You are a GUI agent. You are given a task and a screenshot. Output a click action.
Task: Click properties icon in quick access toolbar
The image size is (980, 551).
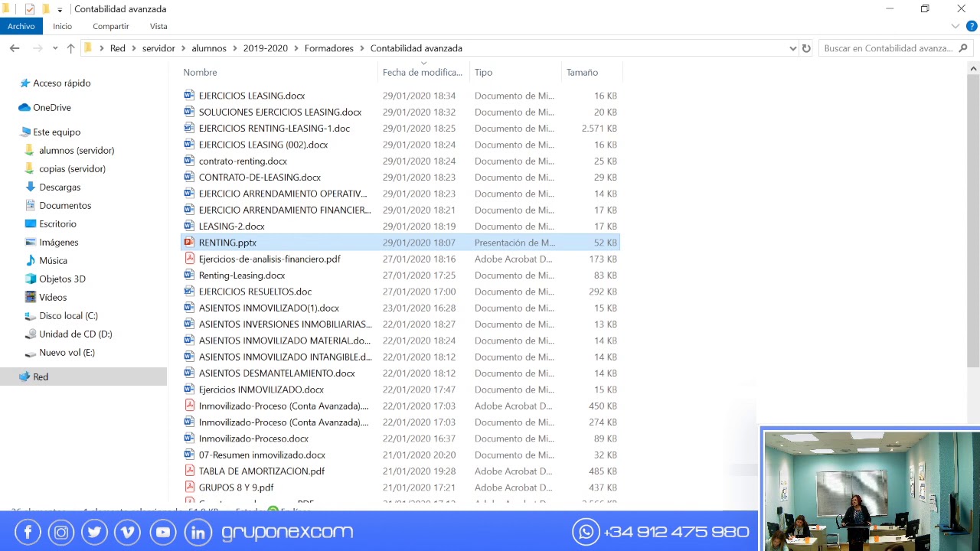[x=30, y=9]
